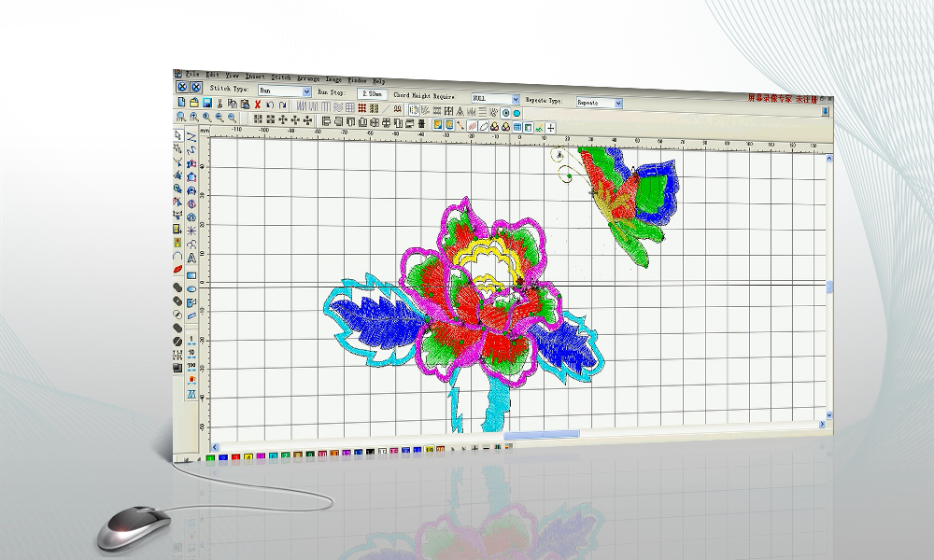The height and width of the screenshot is (560, 934).
Task: Click the move four-arrow icon
Action: click(283, 119)
